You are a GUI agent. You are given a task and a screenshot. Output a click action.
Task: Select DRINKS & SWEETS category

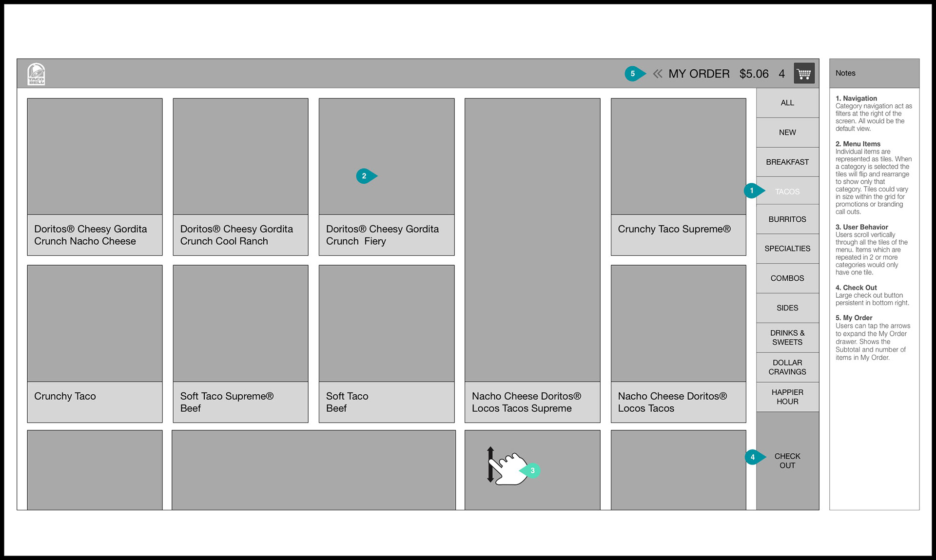[787, 338]
